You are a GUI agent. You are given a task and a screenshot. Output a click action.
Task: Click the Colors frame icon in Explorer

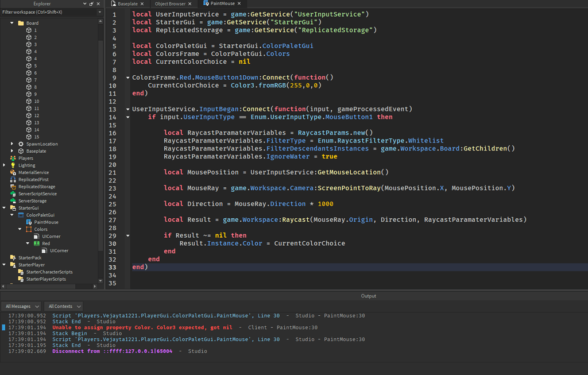28,229
